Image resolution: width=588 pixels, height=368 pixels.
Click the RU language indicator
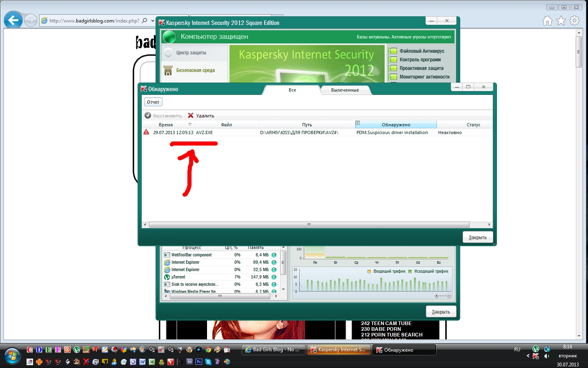point(517,350)
